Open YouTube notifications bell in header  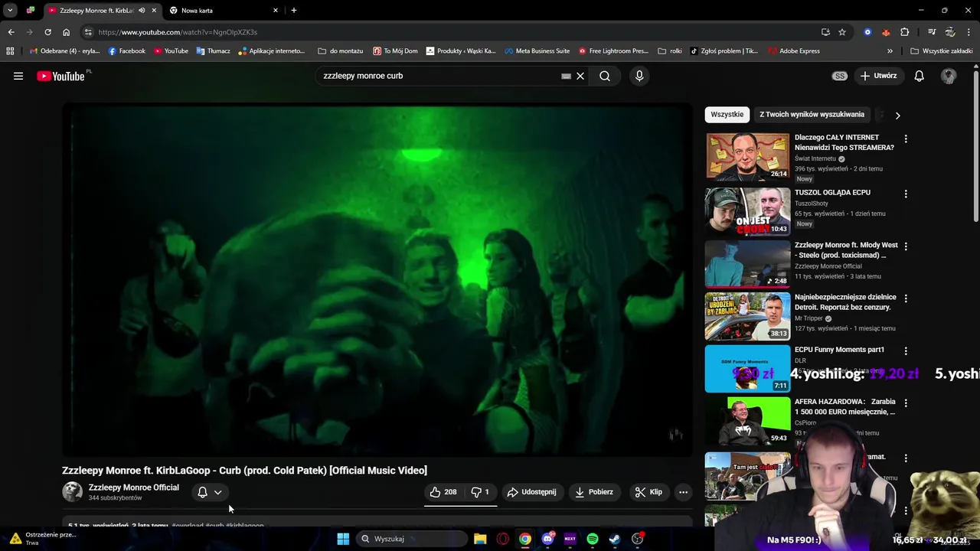920,76
